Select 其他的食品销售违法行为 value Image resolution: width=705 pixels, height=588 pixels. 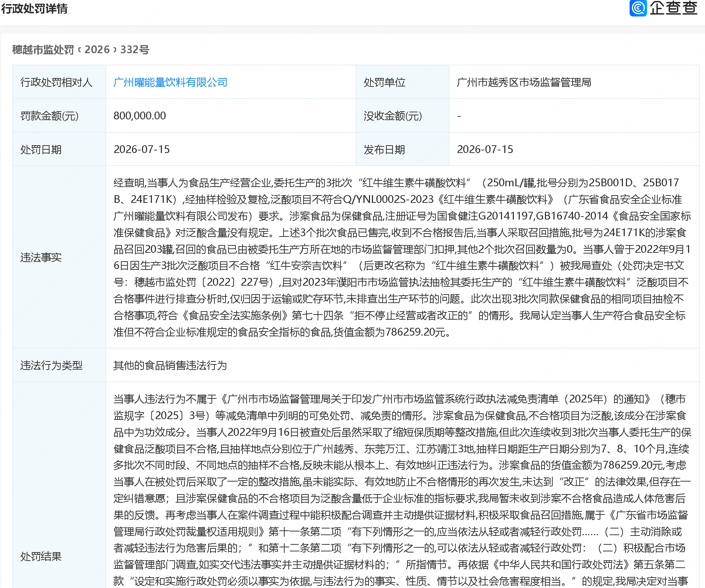tap(170, 365)
